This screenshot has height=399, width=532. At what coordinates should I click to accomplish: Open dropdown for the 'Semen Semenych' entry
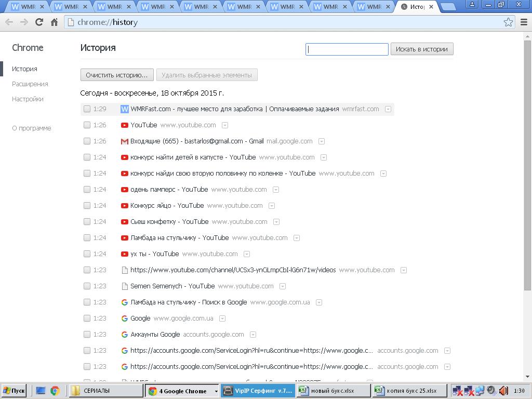coord(282,286)
